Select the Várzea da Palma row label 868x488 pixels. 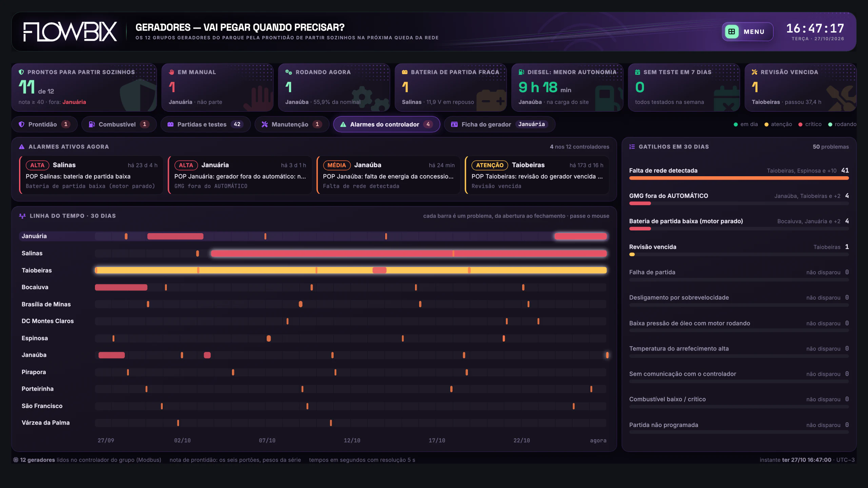pyautogui.click(x=46, y=423)
